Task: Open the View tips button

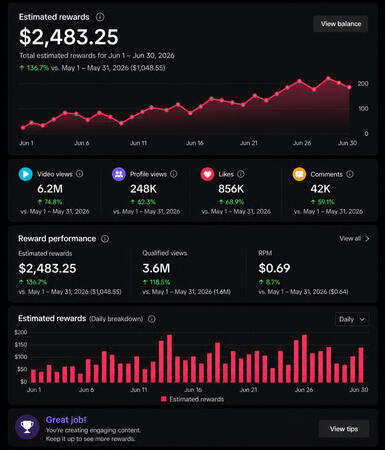Action: coord(344,429)
